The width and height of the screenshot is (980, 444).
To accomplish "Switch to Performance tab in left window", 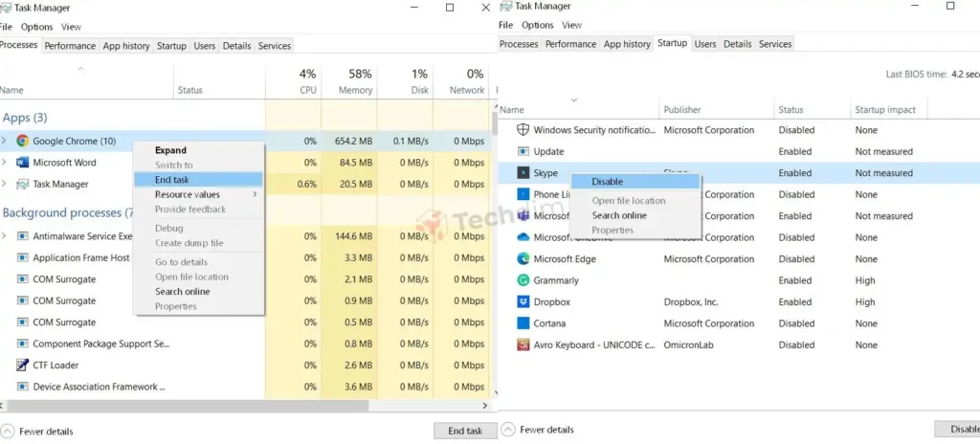I will click(70, 46).
